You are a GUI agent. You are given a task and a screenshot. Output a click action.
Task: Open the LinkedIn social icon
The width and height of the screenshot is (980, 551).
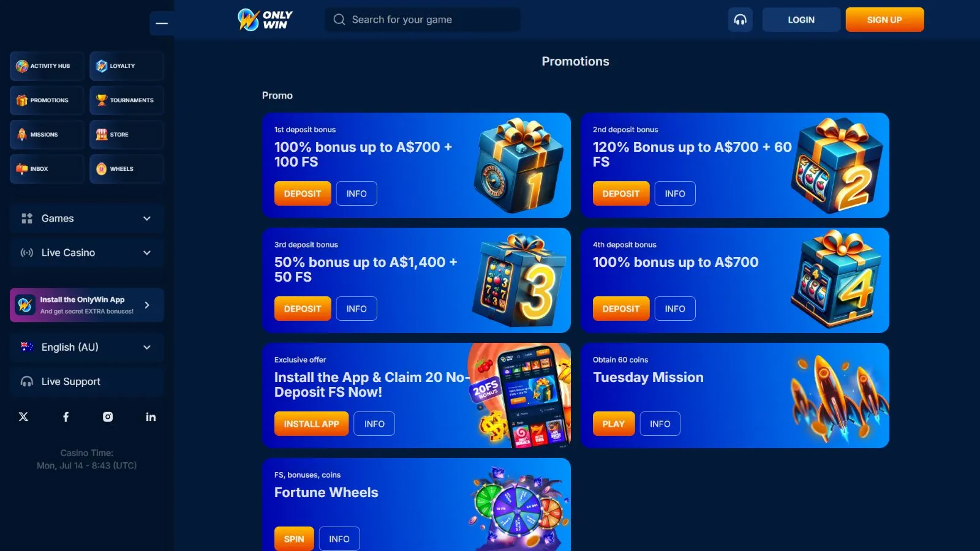(x=151, y=417)
